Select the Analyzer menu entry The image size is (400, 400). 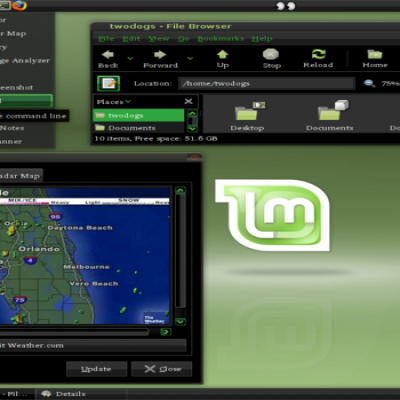(27, 60)
